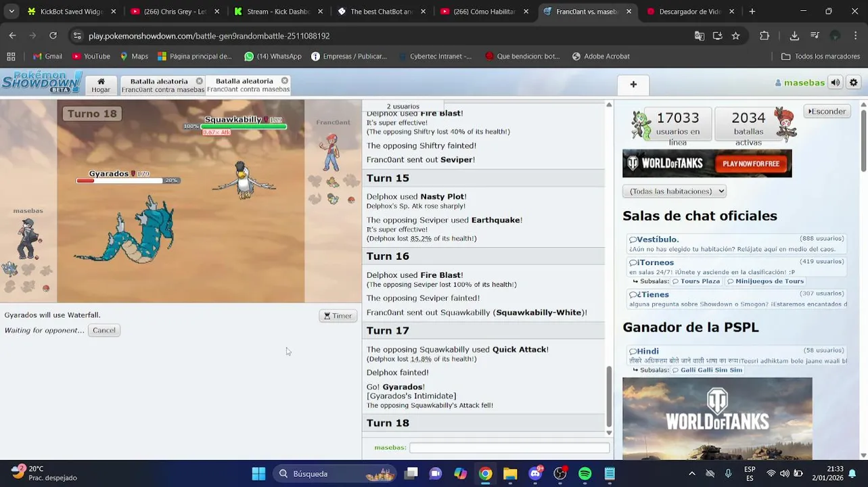Select the active second Batalla aleatoria tab
Image resolution: width=868 pixels, height=487 pixels.
[x=248, y=85]
